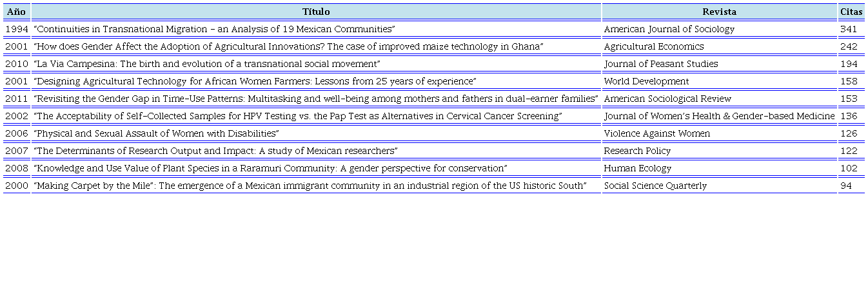Click the year 2010 cell
The height and width of the screenshot is (306, 868).
tap(16, 64)
